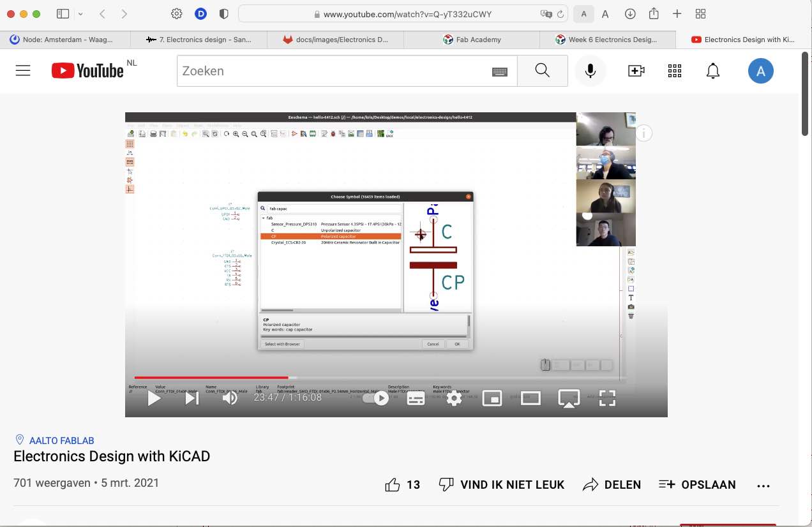Open the YouTube apps grid
This screenshot has height=527, width=812.
[675, 71]
